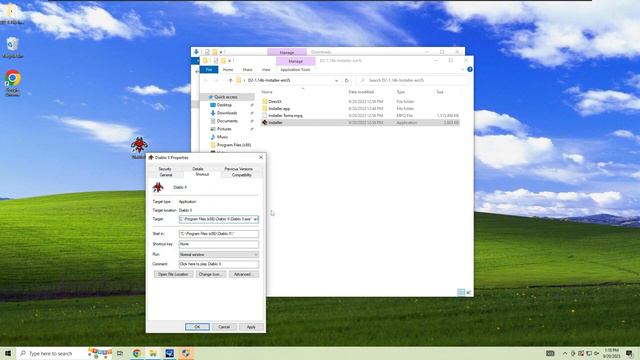
Task: Switch to the Compatibility tab
Action: coord(242,175)
